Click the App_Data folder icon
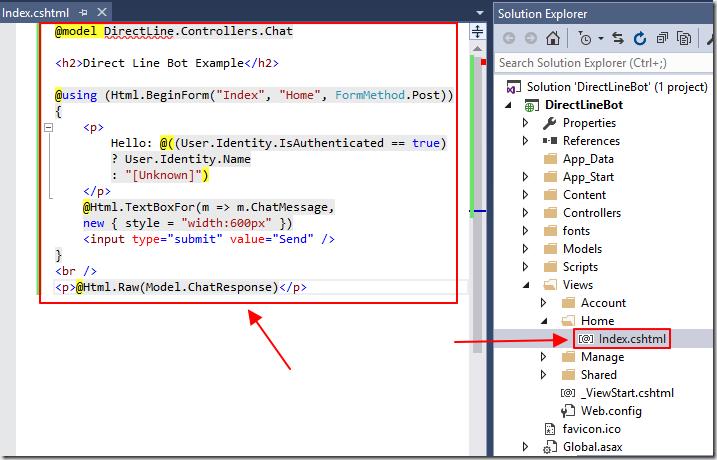The height and width of the screenshot is (460, 717). pos(550,159)
